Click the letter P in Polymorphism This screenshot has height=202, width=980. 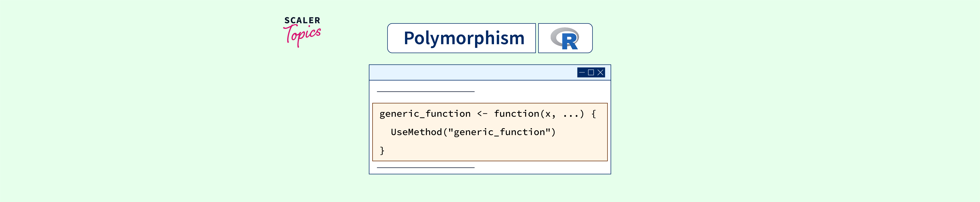coord(409,38)
